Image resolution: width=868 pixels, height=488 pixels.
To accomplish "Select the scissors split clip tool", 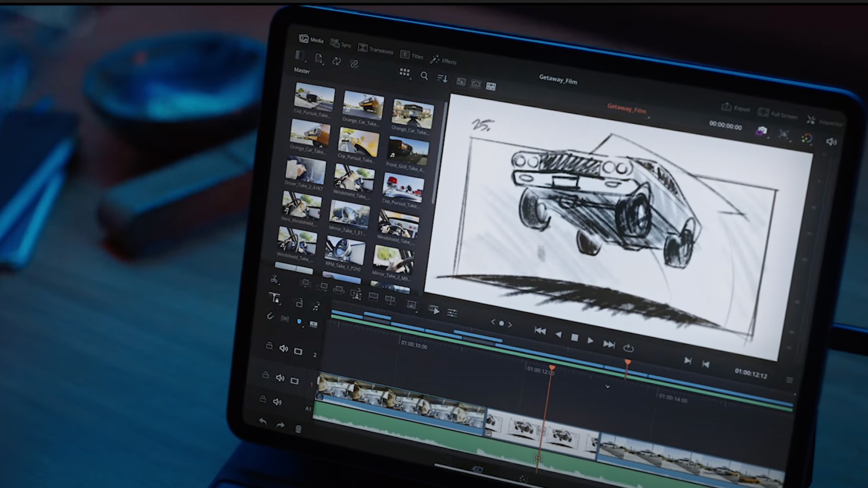I will [x=274, y=280].
